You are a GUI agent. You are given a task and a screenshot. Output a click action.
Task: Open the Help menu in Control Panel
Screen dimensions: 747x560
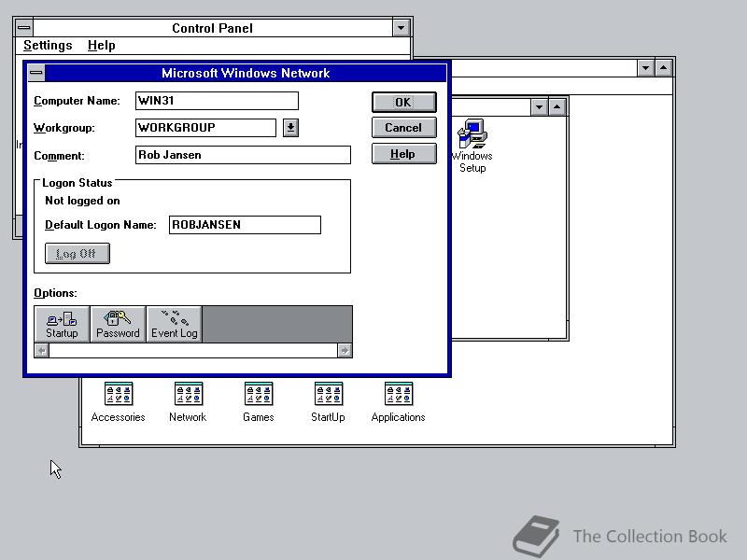pyautogui.click(x=102, y=45)
